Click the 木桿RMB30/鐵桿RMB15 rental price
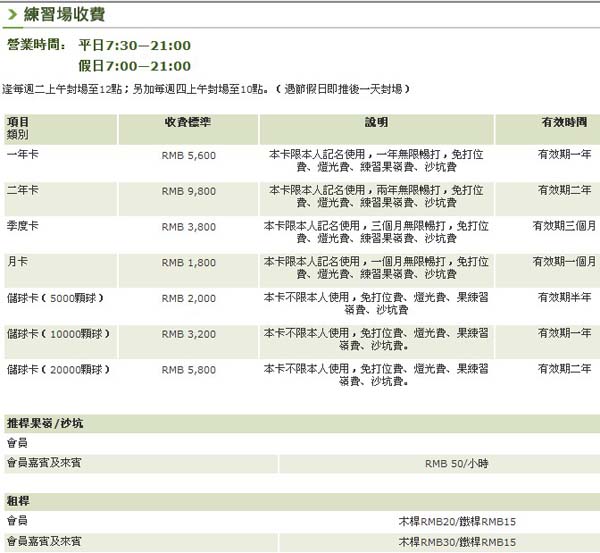 tap(456, 541)
